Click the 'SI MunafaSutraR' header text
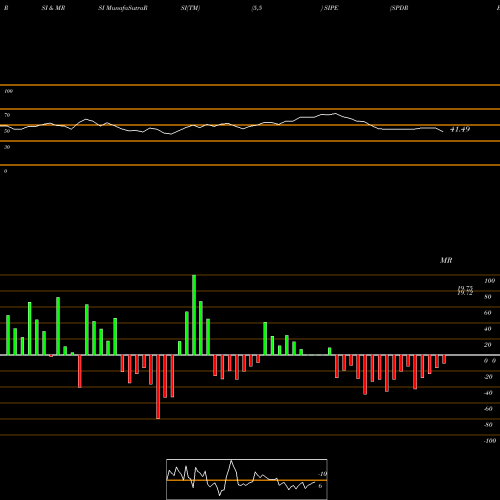Image resolution: width=500 pixels, height=500 pixels. [x=123, y=8]
